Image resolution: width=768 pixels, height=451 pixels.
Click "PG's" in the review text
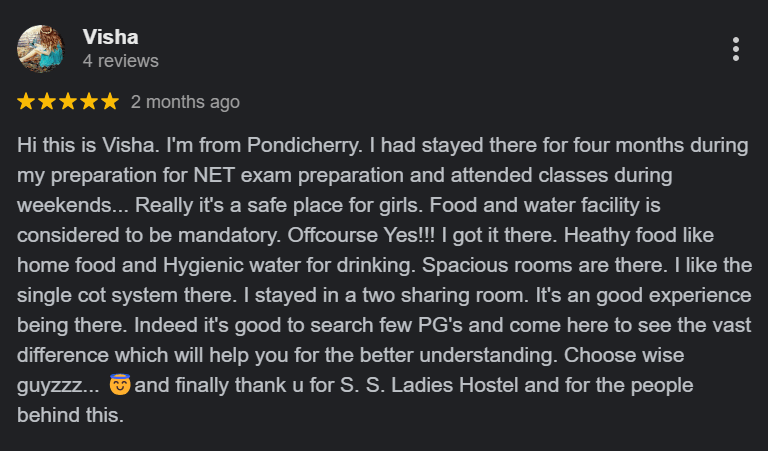coord(440,325)
